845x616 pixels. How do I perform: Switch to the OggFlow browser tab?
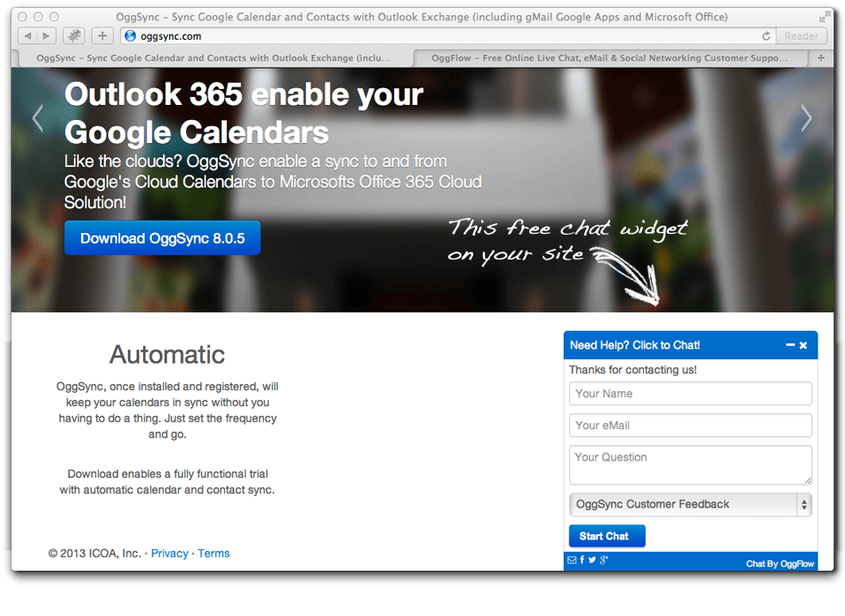coord(609,58)
